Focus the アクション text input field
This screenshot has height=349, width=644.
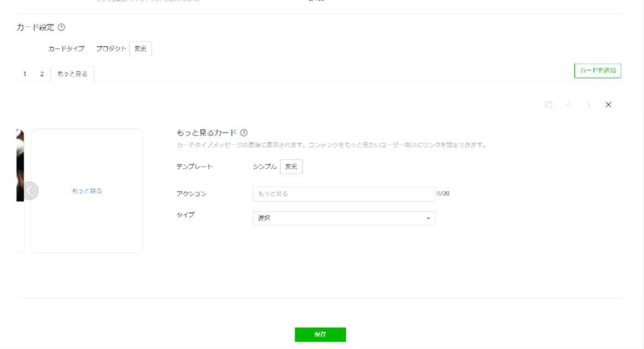pos(343,193)
